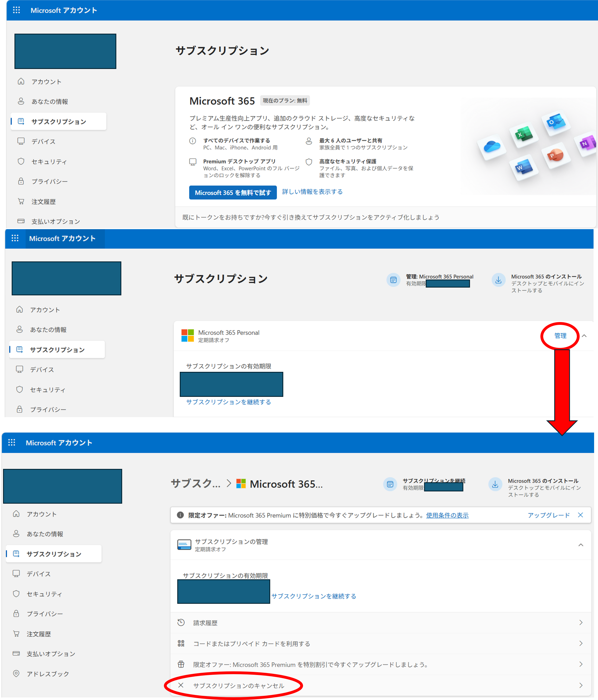Open アカウント in the third screenshot's sidebar
The image size is (598, 700).
[x=41, y=514]
